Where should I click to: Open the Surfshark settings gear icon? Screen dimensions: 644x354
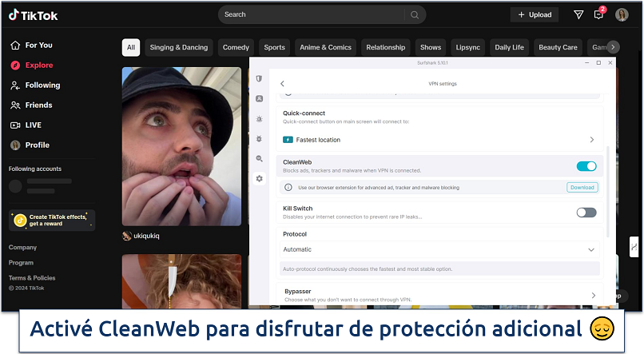(x=259, y=178)
